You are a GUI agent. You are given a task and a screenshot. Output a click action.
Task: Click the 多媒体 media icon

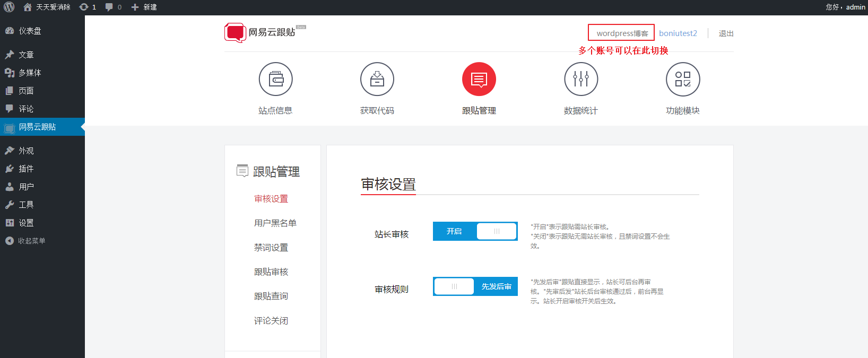[10, 73]
